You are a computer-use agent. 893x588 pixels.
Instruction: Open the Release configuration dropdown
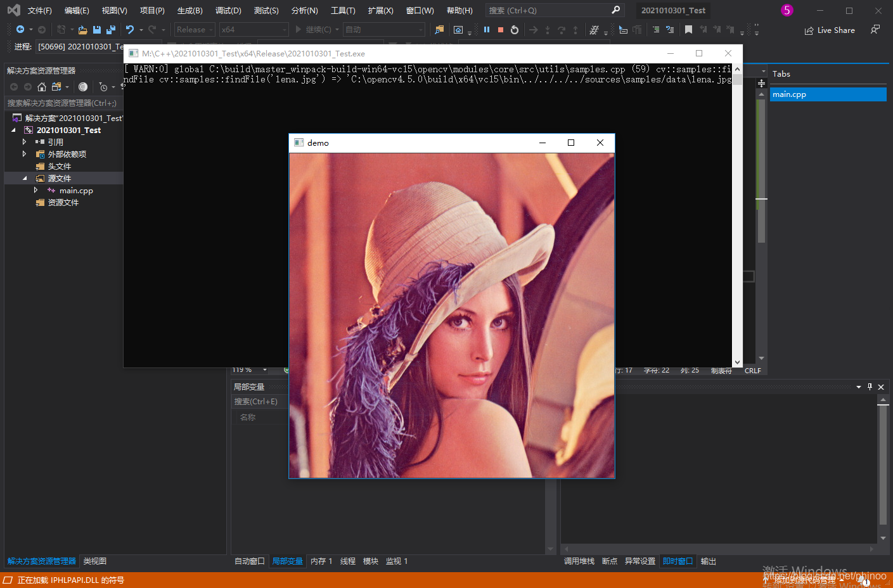point(195,30)
